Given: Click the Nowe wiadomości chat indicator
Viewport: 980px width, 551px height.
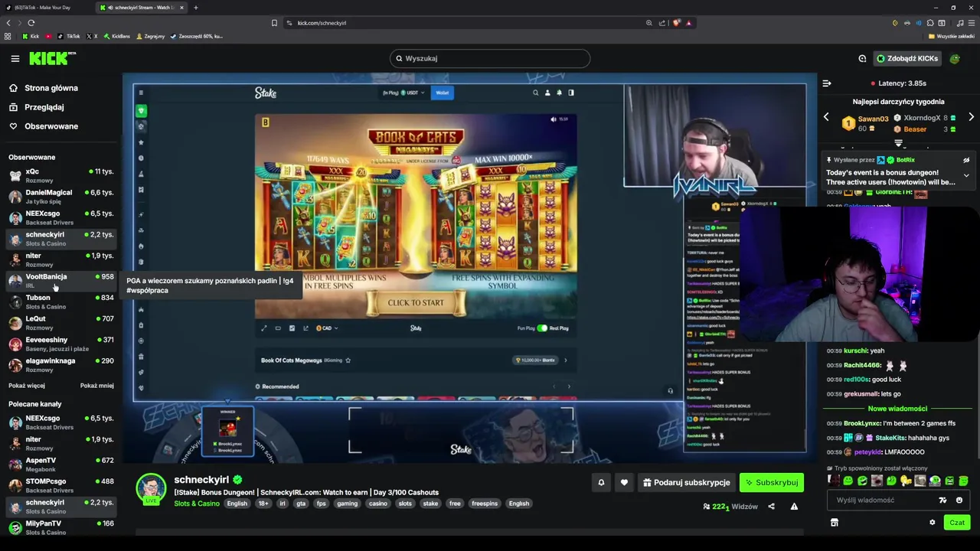Looking at the screenshot, I should coord(897,409).
